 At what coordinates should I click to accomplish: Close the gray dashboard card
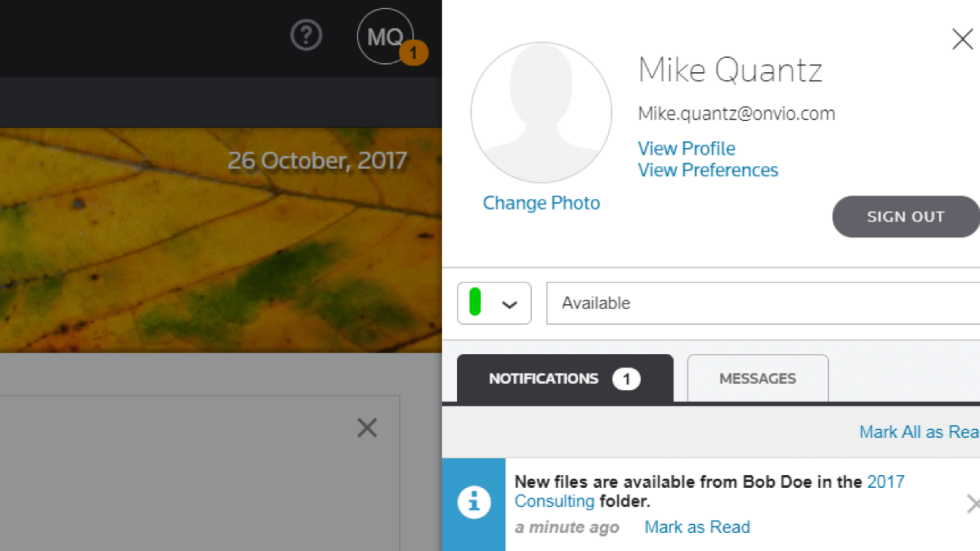pyautogui.click(x=367, y=428)
